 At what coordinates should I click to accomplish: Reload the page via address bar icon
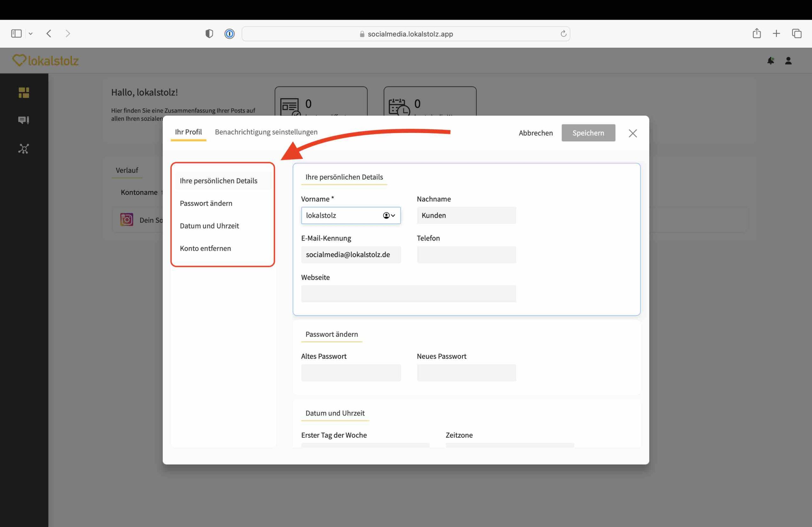[563, 34]
